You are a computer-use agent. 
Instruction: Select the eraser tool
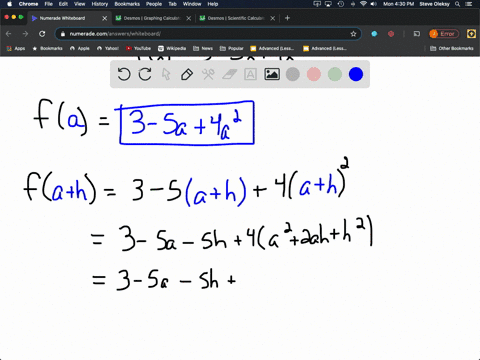click(x=229, y=74)
